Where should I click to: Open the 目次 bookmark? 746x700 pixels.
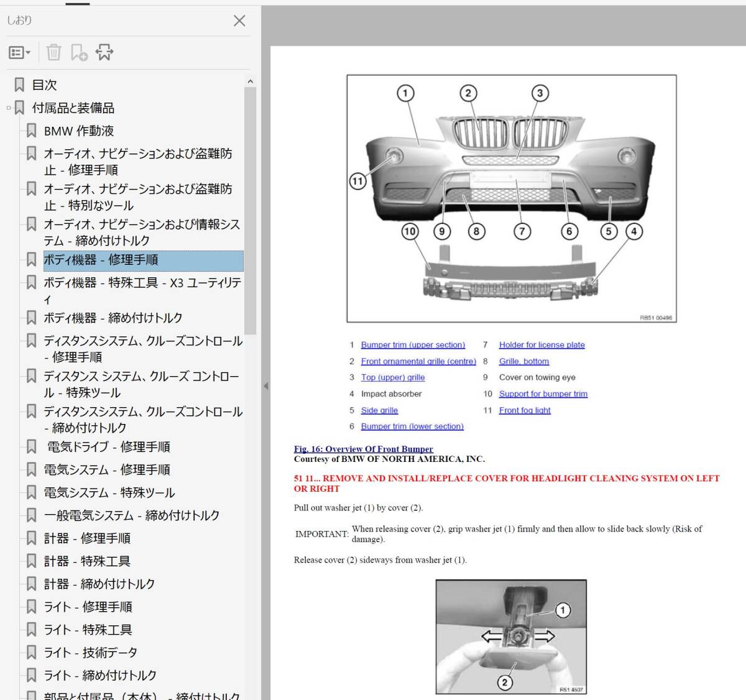pyautogui.click(x=44, y=85)
